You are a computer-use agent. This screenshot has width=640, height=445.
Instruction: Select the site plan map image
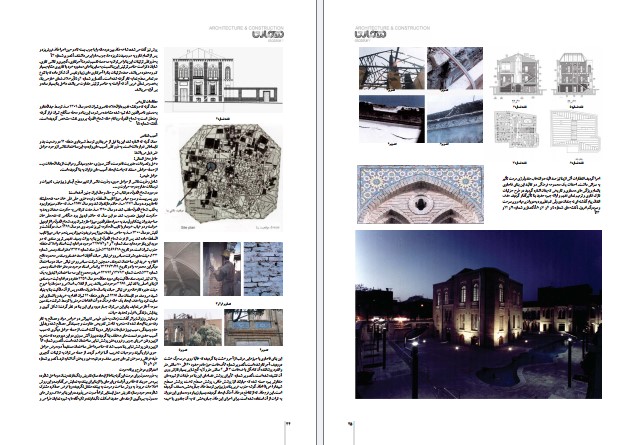[226, 177]
